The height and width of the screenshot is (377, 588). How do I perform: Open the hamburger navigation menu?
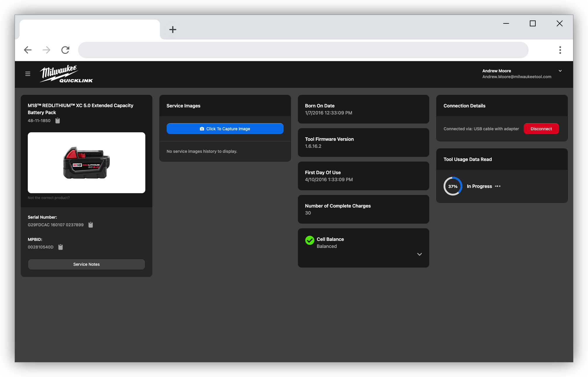point(28,74)
